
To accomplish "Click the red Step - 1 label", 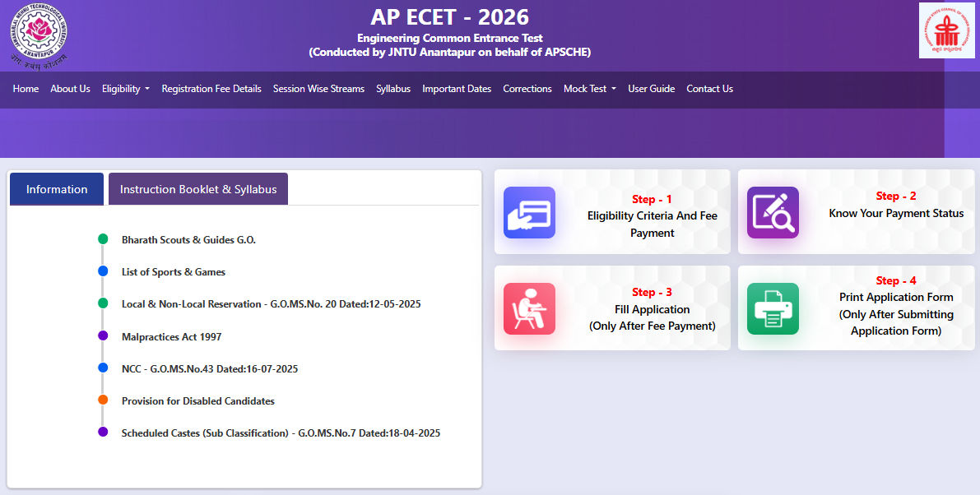I will [x=652, y=199].
